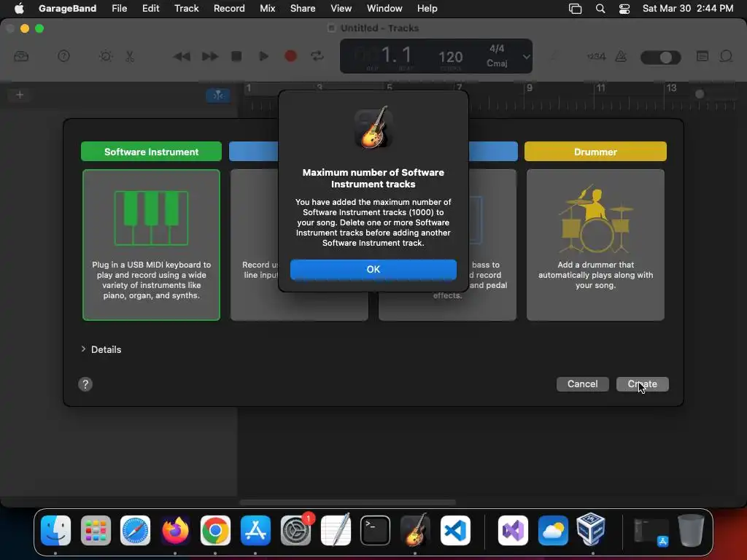The height and width of the screenshot is (560, 747).
Task: Open System Settings from the dock
Action: tap(295, 530)
